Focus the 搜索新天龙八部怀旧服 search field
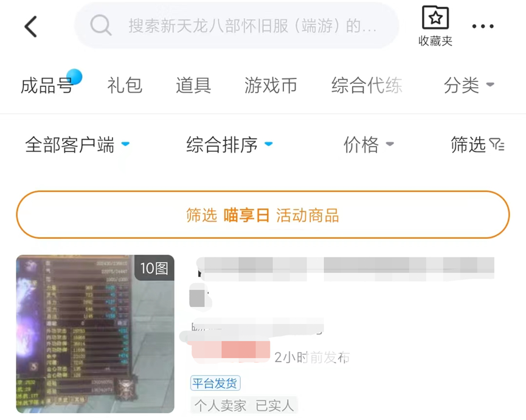The height and width of the screenshot is (420, 526). (237, 26)
